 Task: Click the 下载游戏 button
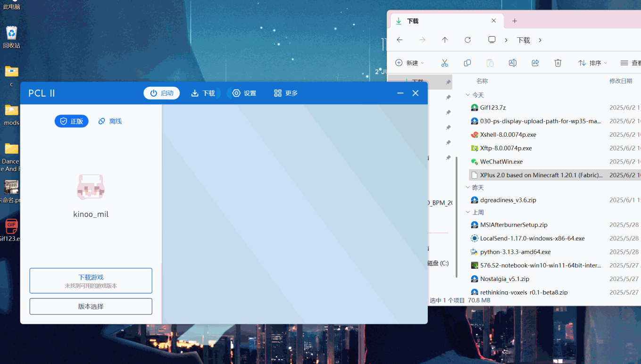point(91,281)
